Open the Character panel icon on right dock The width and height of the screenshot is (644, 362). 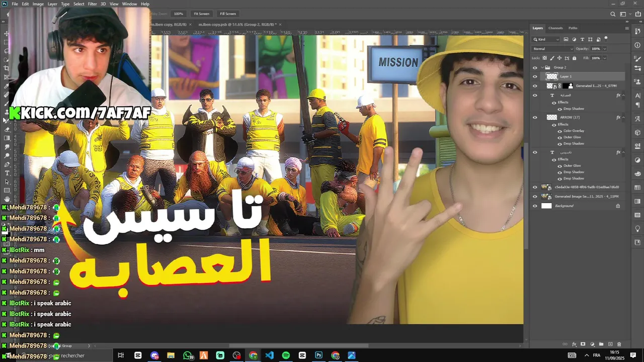point(637,96)
